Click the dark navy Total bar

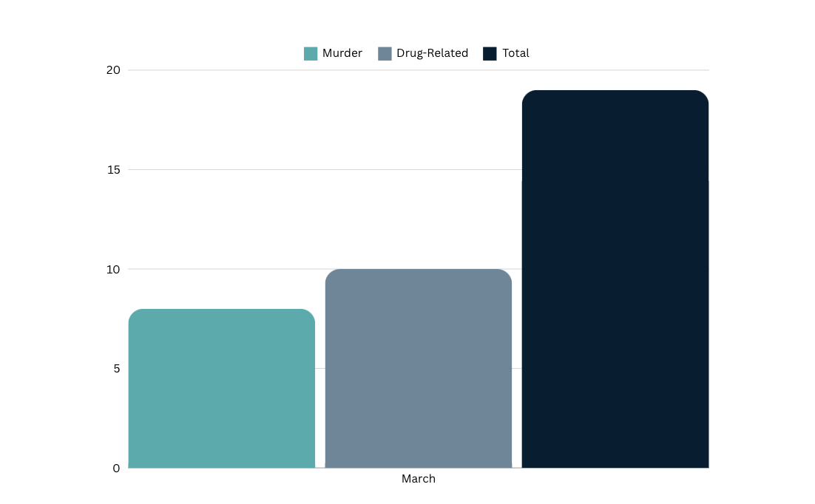pyautogui.click(x=615, y=279)
